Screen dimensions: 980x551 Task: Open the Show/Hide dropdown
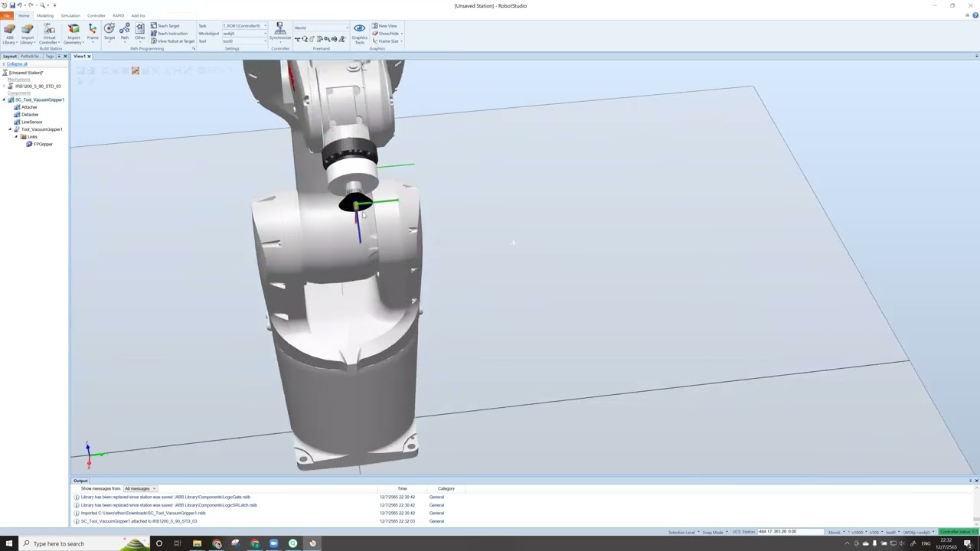coord(387,34)
